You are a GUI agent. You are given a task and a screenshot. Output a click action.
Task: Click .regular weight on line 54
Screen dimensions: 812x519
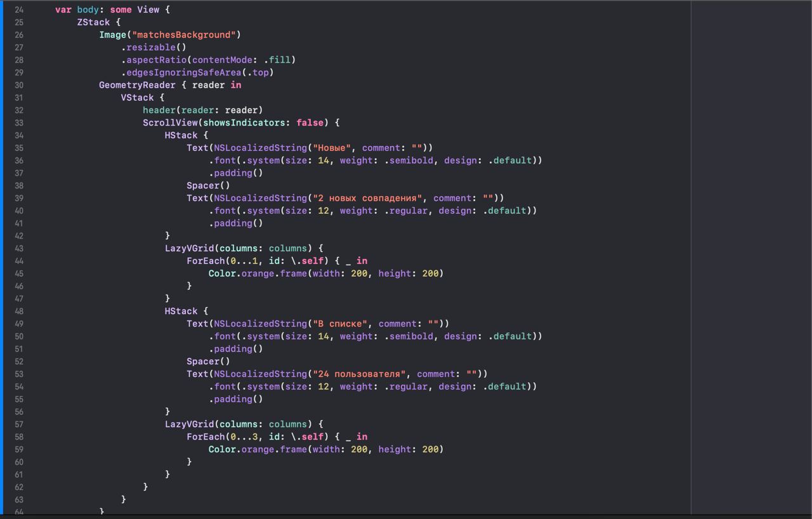(405, 386)
